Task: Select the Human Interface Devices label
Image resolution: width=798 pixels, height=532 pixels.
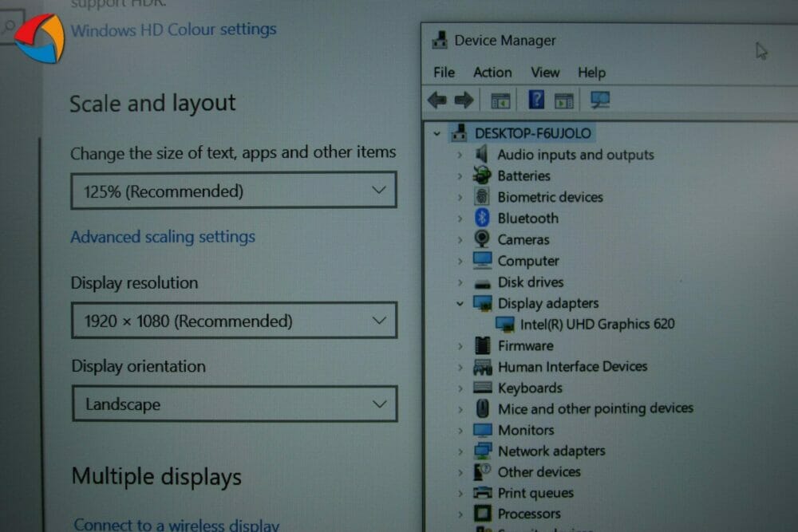Action: click(572, 367)
